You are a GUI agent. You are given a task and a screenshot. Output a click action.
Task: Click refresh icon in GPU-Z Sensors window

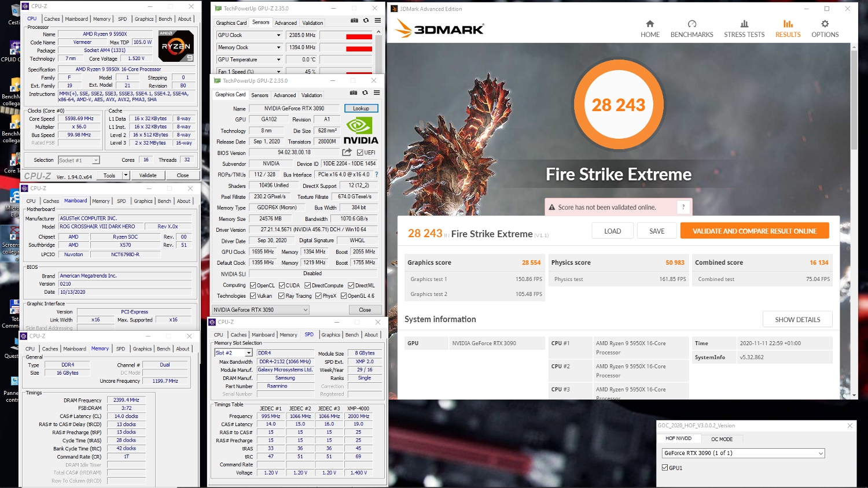366,20
